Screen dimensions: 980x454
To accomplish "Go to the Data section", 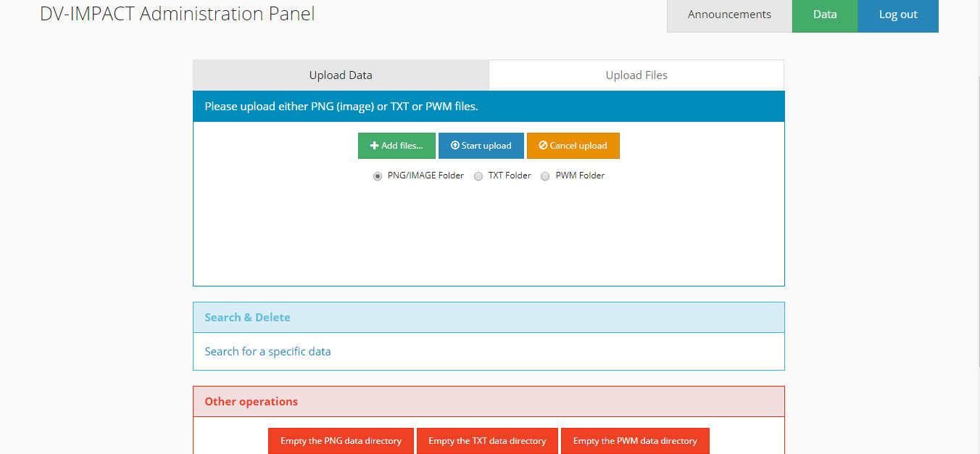I will 825,15.
